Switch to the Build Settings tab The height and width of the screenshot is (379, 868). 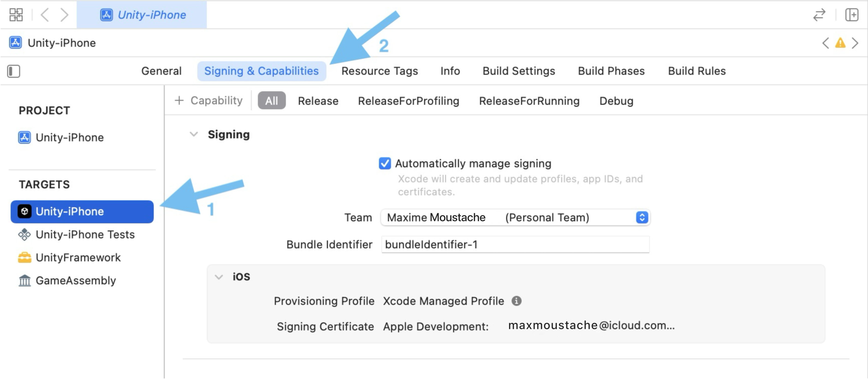coord(519,71)
